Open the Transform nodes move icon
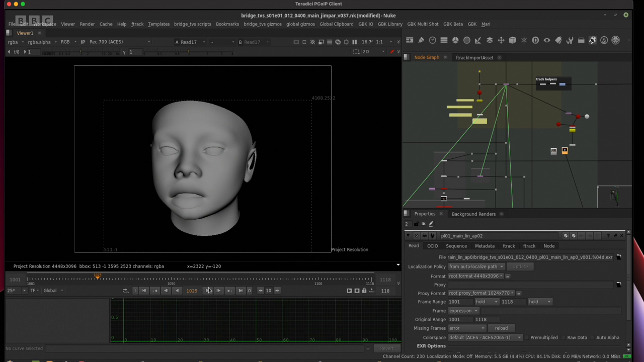Image resolution: width=644 pixels, height=362 pixels. [x=501, y=40]
